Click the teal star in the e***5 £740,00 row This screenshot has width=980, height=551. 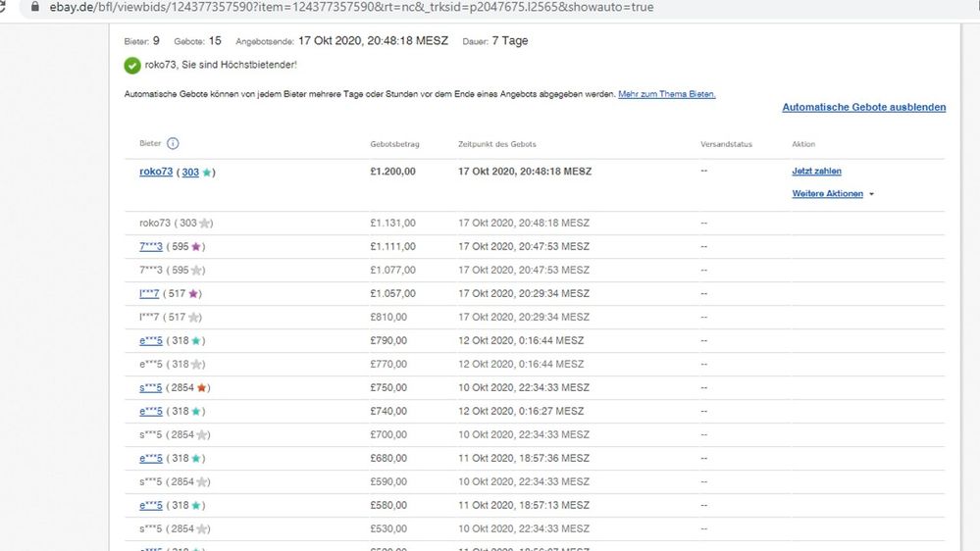[196, 412]
